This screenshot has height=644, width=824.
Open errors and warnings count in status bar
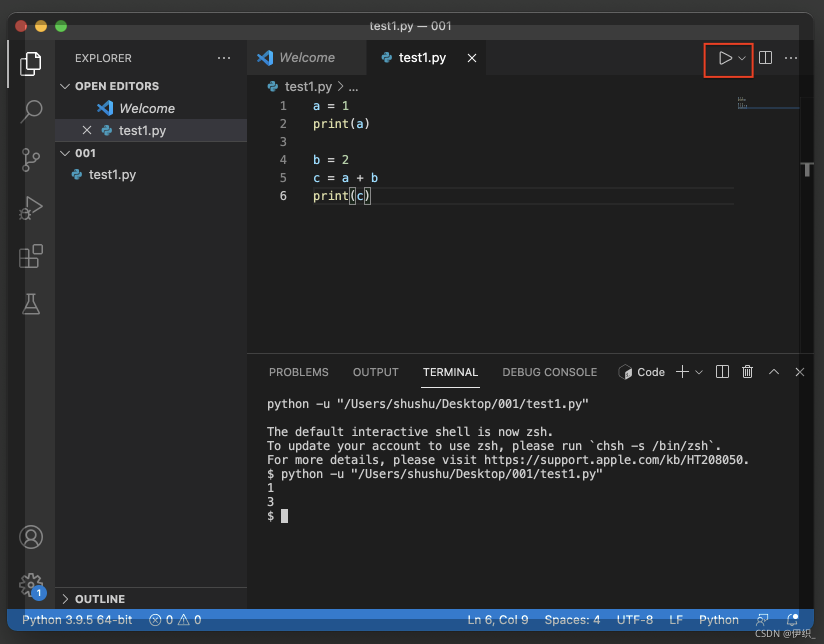pyautogui.click(x=175, y=620)
